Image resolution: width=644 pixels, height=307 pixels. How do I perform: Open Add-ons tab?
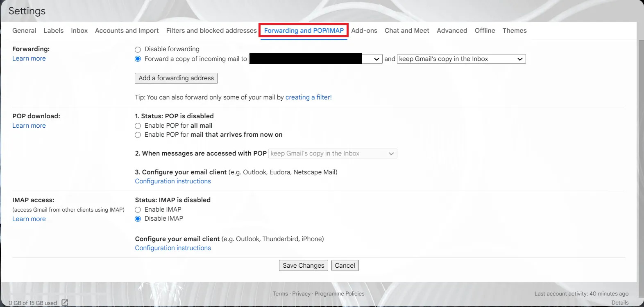(364, 31)
